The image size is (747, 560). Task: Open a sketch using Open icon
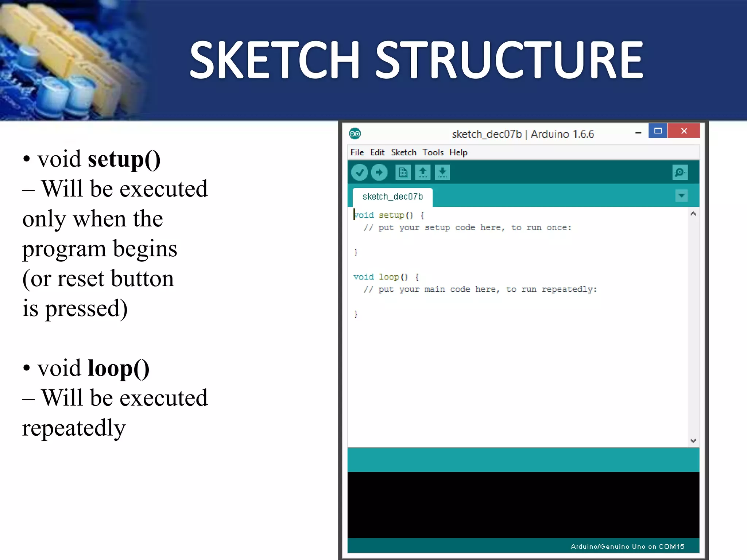(x=422, y=172)
